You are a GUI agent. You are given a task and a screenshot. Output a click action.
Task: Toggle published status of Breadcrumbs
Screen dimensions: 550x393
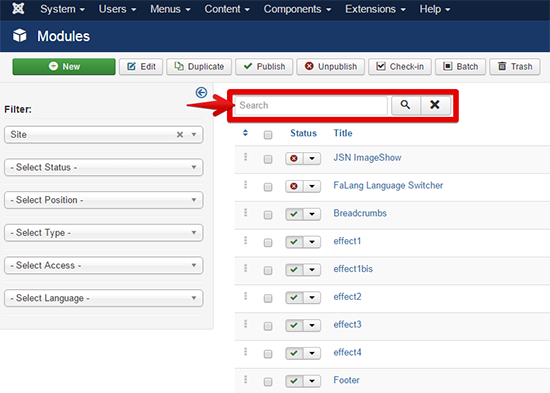pyautogui.click(x=294, y=214)
